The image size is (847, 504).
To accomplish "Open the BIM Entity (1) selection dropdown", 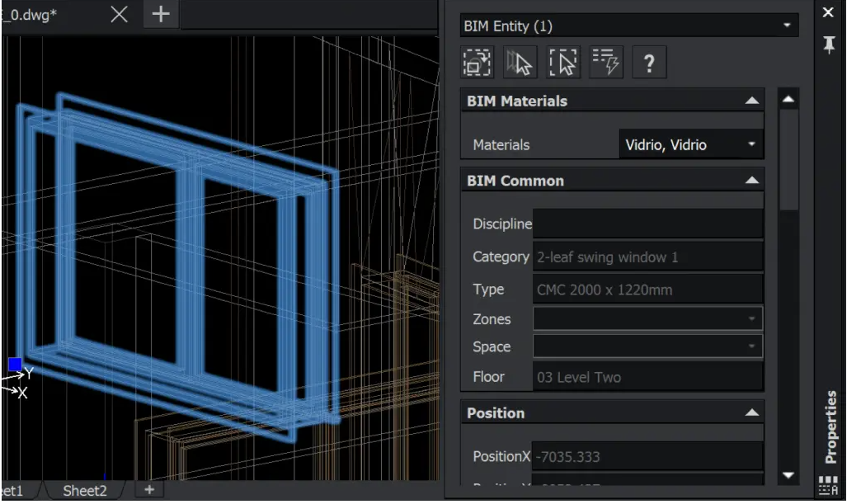I will [x=628, y=26].
